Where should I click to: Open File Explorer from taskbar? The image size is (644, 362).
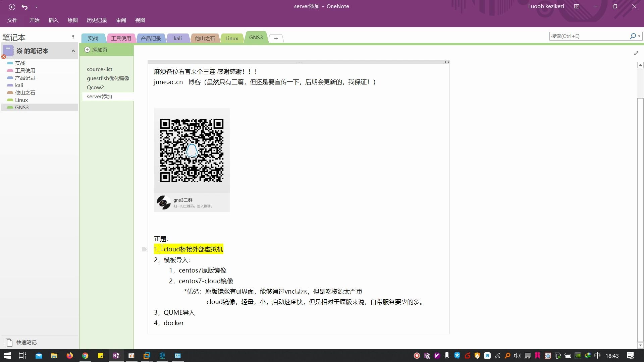[x=54, y=356]
